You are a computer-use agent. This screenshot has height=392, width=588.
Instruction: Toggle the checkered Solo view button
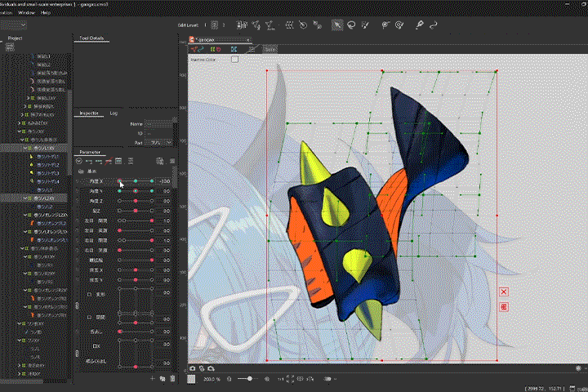[x=269, y=49]
